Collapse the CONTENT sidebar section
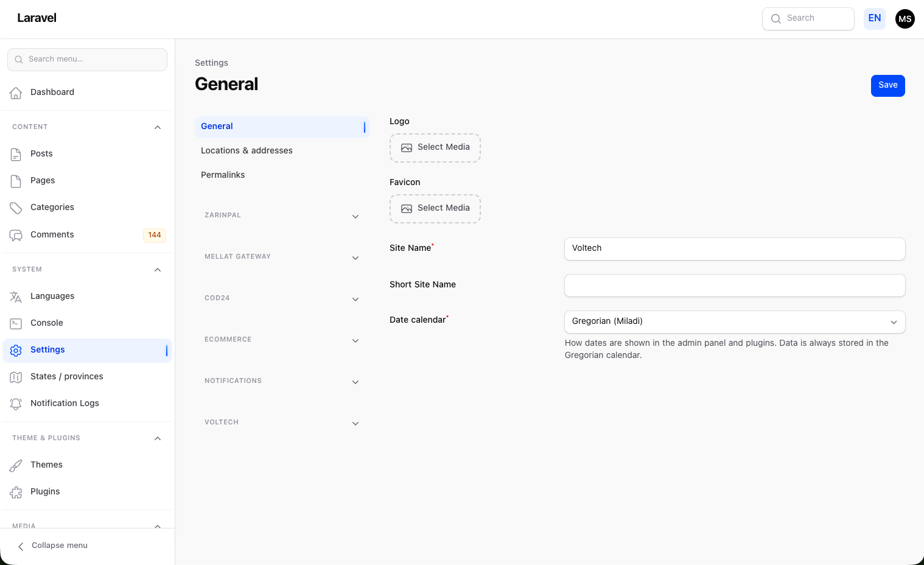This screenshot has width=924, height=565. 158,127
